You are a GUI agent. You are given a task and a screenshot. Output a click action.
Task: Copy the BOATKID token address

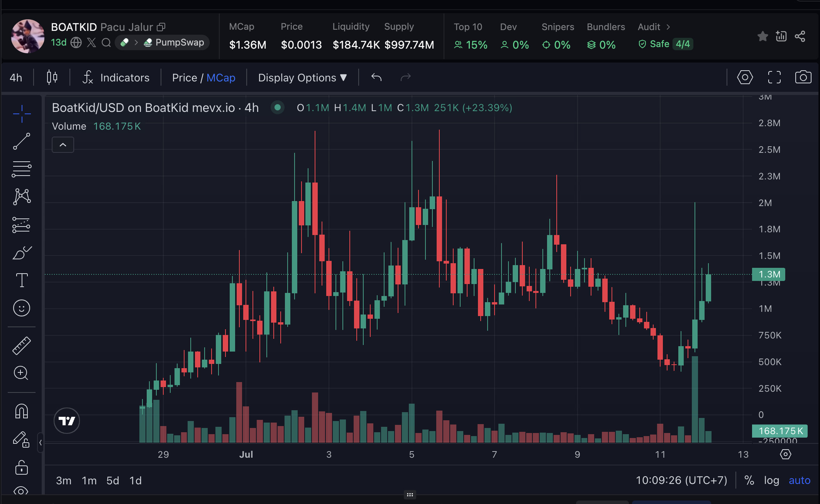pos(161,27)
